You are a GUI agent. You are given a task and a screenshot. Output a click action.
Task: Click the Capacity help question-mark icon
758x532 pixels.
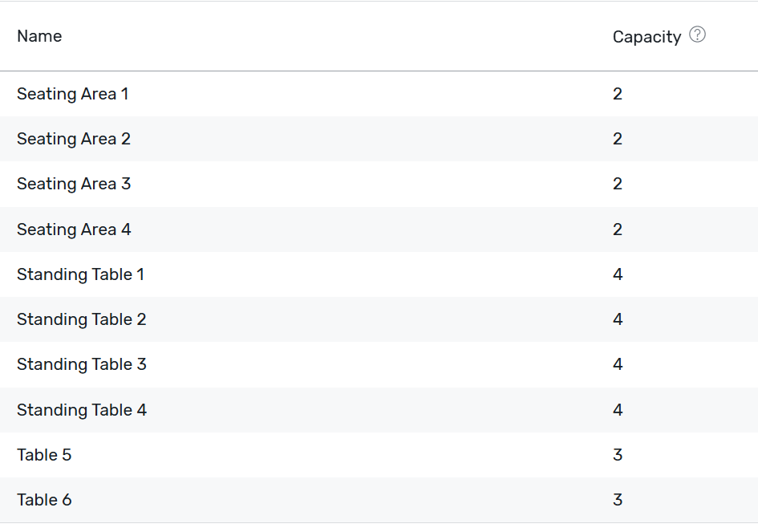pos(697,35)
